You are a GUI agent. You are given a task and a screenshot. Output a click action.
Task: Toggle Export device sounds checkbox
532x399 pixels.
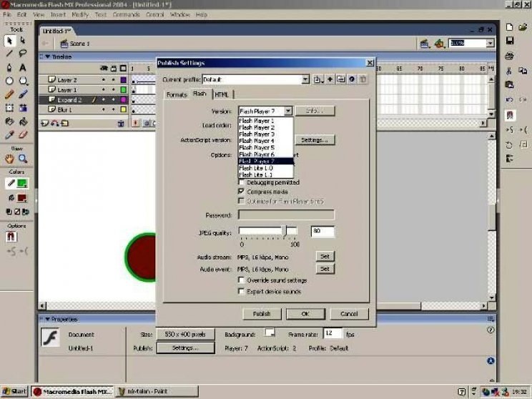(241, 292)
